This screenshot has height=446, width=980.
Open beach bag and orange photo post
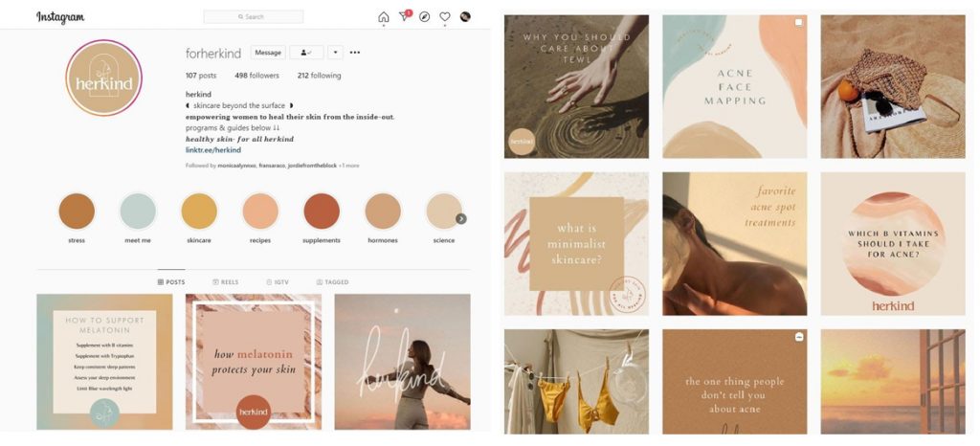tap(893, 86)
